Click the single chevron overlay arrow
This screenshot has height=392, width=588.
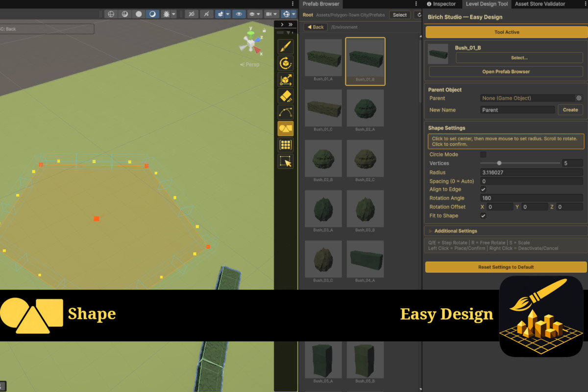point(282,24)
